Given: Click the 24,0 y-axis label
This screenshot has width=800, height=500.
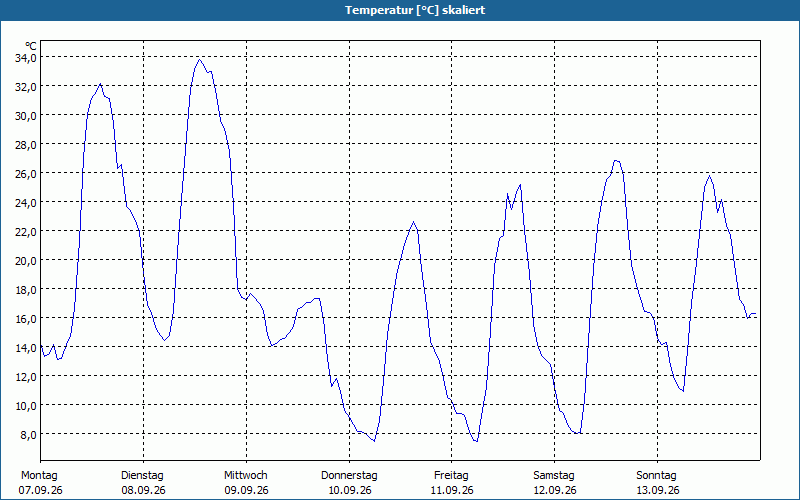Looking at the screenshot, I should [x=26, y=203].
